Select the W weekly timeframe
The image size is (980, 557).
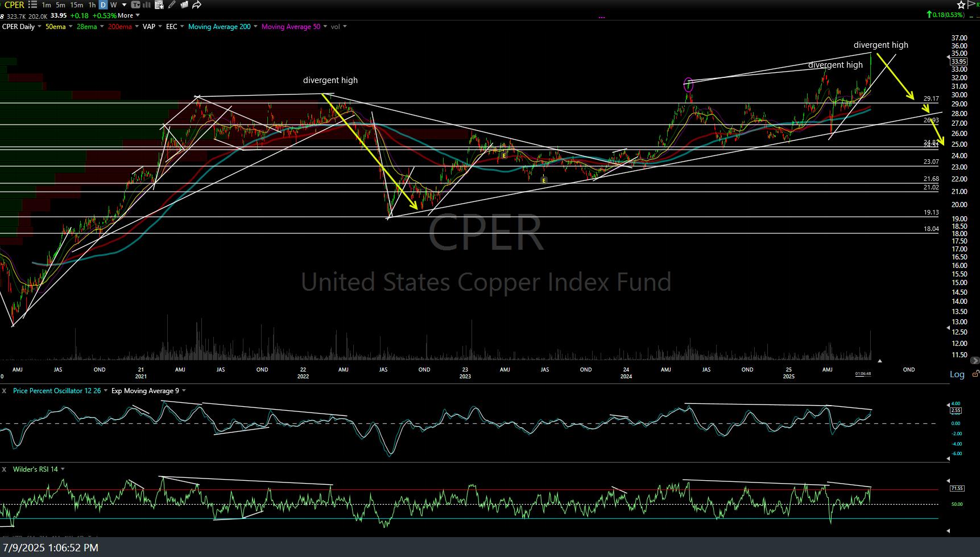coord(113,5)
